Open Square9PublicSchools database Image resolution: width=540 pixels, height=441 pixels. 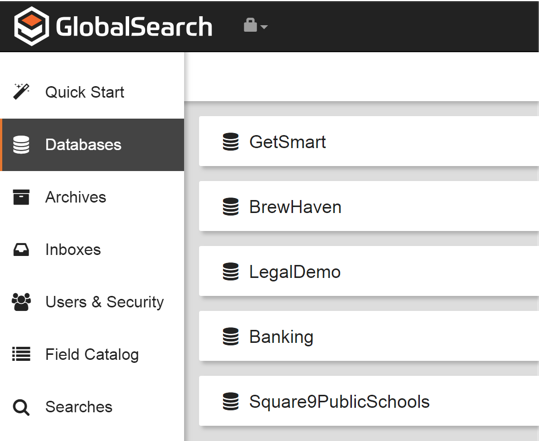click(369, 401)
